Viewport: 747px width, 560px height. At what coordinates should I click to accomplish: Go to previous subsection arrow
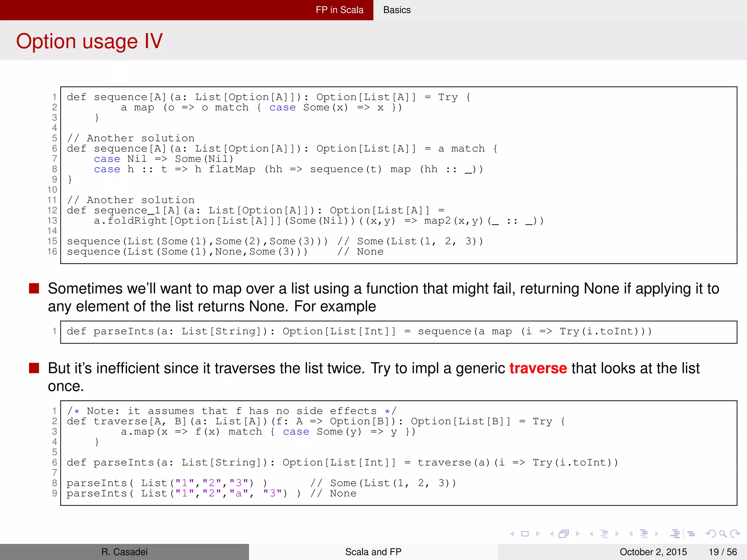tap(591, 534)
